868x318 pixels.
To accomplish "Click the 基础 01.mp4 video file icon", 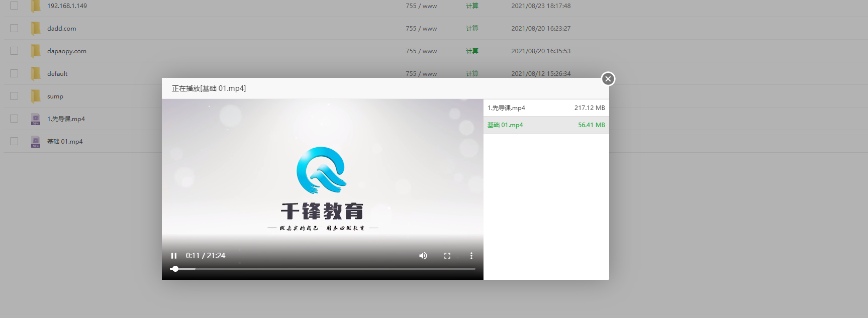I will 36,142.
